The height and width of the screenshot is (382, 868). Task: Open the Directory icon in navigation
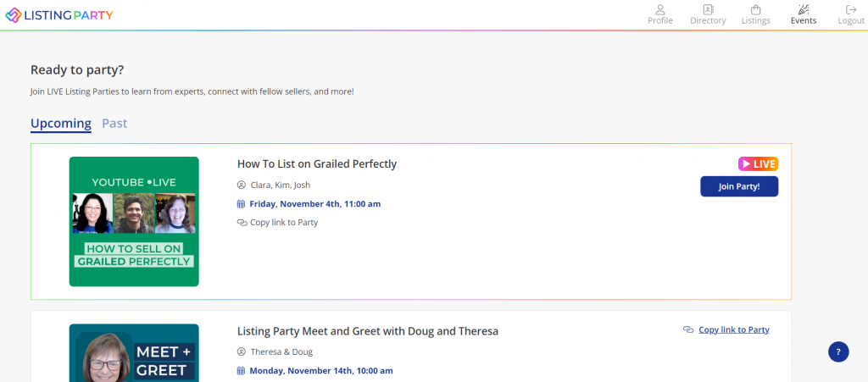pos(708,10)
